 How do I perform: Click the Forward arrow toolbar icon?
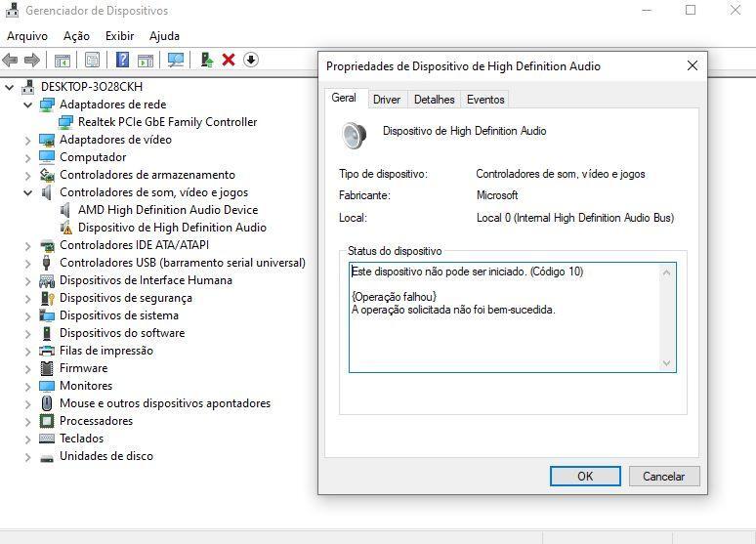click(x=32, y=60)
